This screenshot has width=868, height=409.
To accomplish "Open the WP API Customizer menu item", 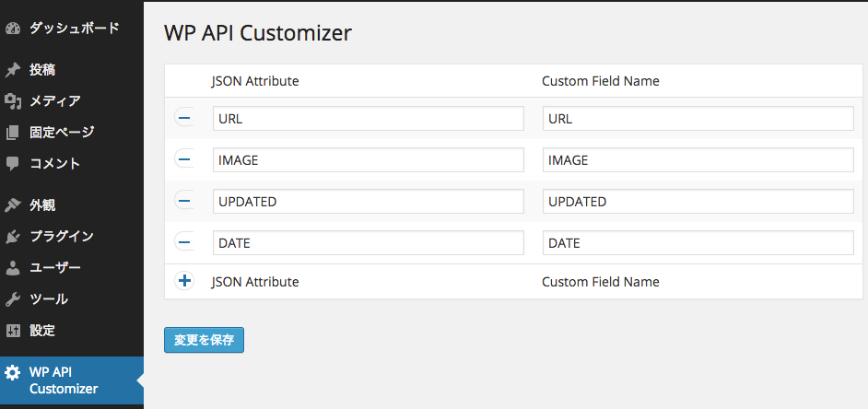I will pos(71,380).
